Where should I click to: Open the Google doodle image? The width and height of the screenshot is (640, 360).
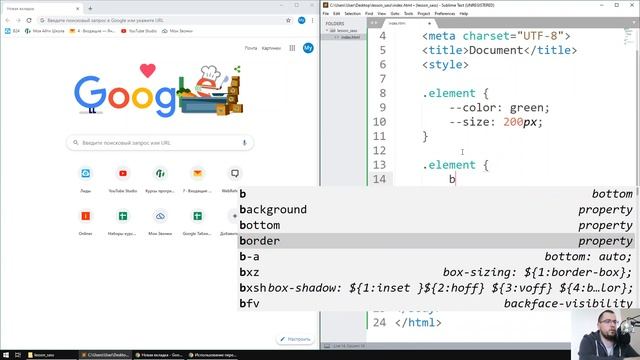pos(158,92)
